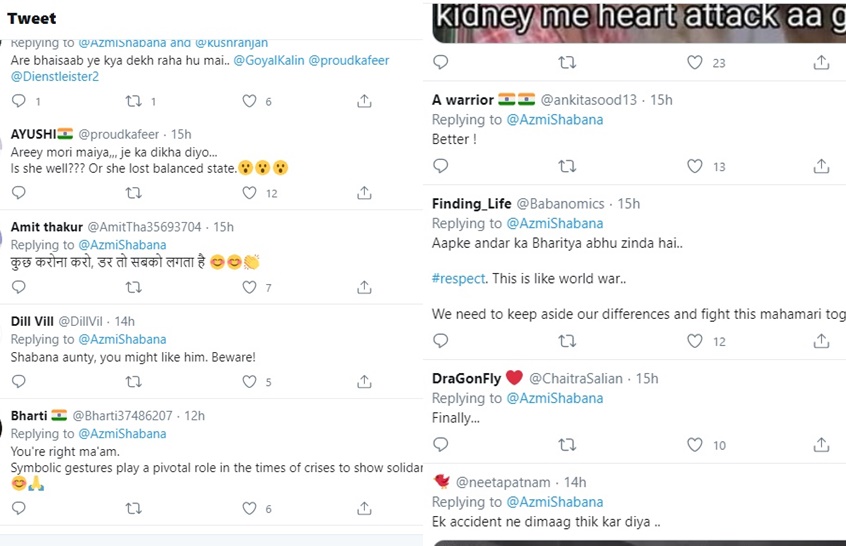The width and height of the screenshot is (846, 546).
Task: Click the Tweet header title
Action: (31, 19)
